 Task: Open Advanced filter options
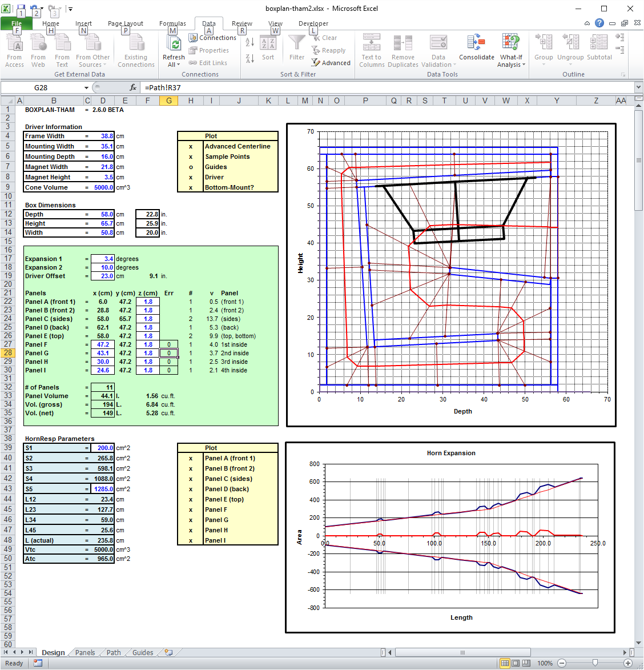(x=331, y=63)
